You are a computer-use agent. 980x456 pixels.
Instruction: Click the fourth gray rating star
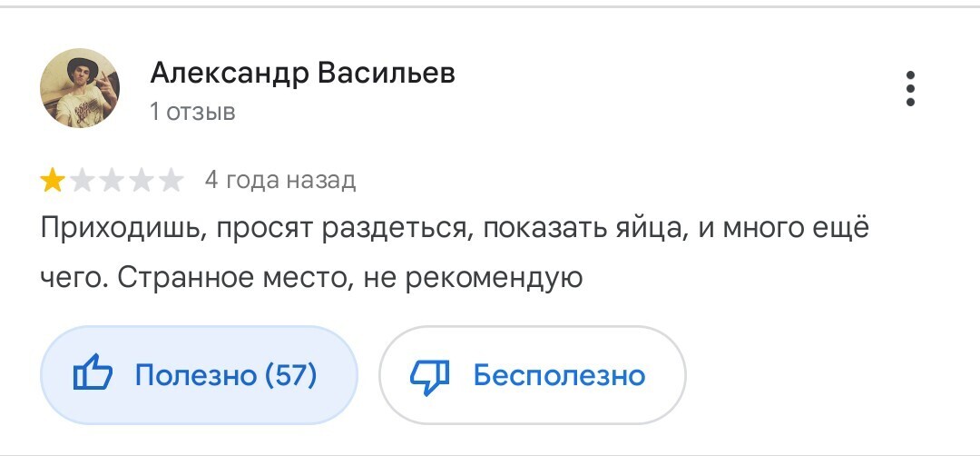tap(141, 181)
